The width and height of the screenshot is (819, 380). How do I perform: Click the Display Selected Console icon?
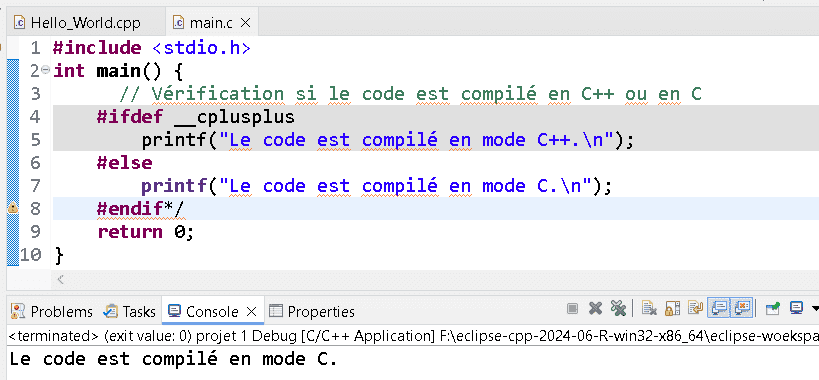[x=796, y=308]
